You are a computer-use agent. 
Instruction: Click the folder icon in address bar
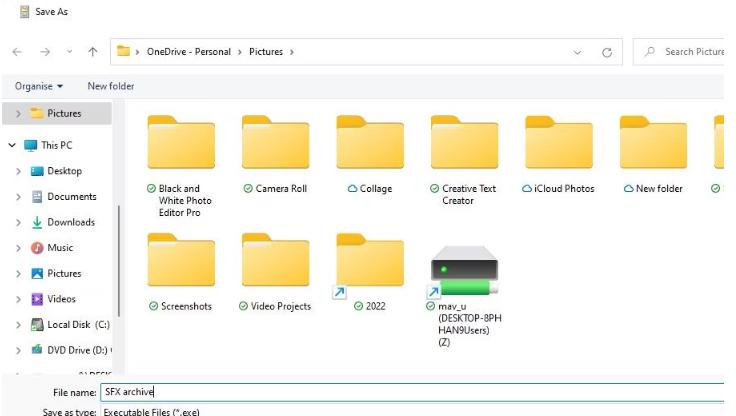(x=123, y=51)
